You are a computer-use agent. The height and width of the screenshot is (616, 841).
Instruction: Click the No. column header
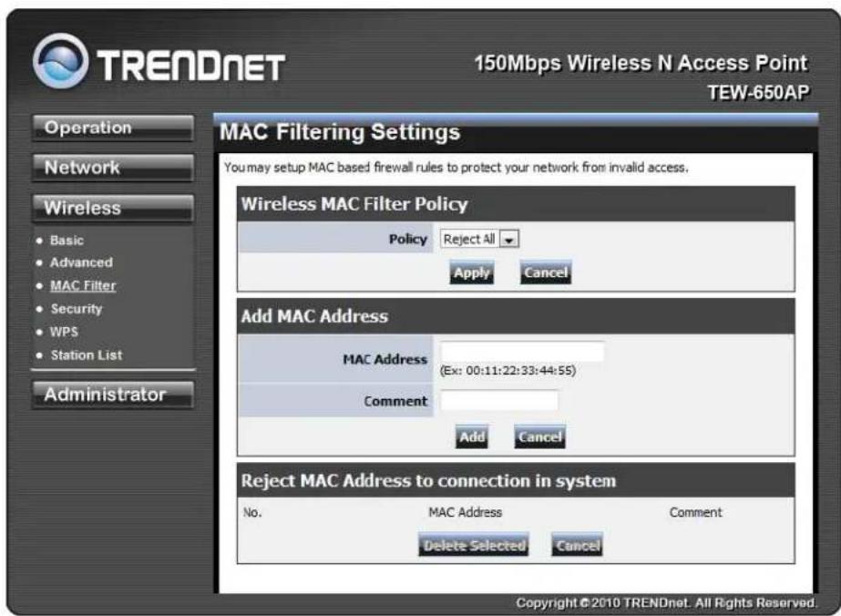252,512
